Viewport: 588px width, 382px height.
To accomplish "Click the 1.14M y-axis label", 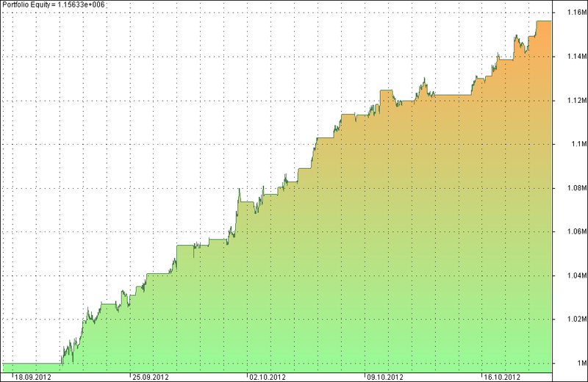I will pyautogui.click(x=575, y=57).
